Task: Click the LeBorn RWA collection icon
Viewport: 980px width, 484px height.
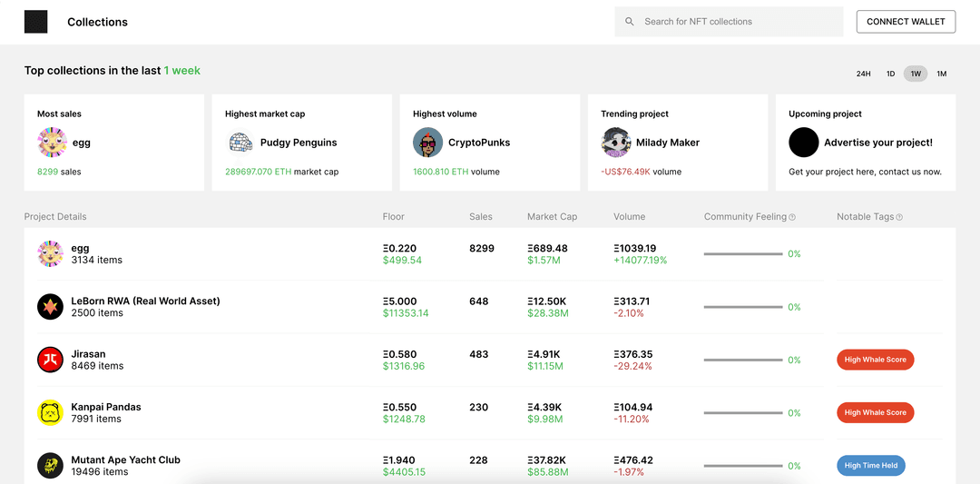Action: 50,307
